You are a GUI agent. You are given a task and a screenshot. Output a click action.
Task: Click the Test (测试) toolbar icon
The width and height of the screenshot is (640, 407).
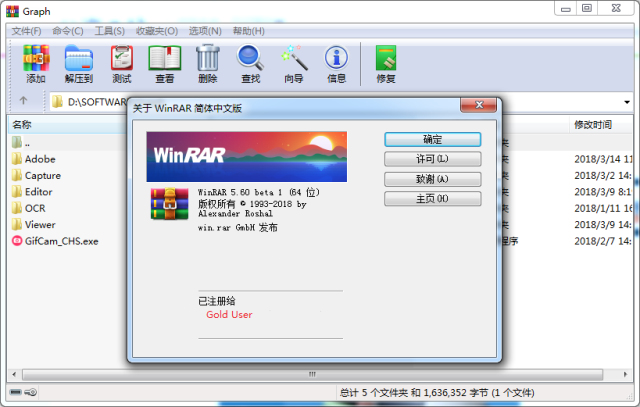coord(122,58)
